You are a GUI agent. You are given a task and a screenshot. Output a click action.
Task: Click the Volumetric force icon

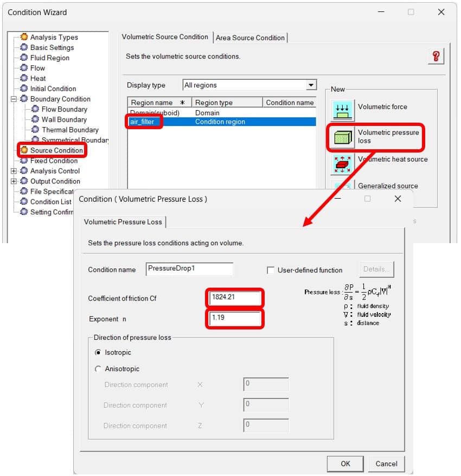click(x=342, y=111)
